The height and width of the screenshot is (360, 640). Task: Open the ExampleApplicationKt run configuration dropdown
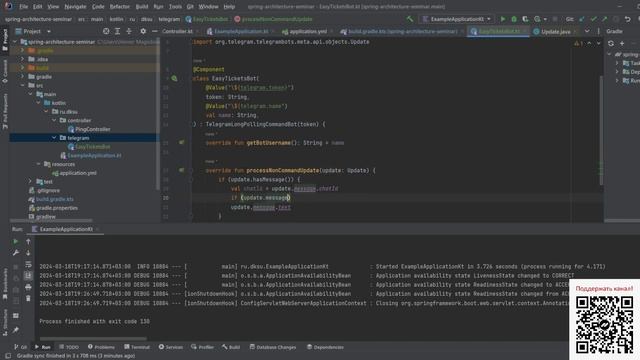(x=456, y=19)
